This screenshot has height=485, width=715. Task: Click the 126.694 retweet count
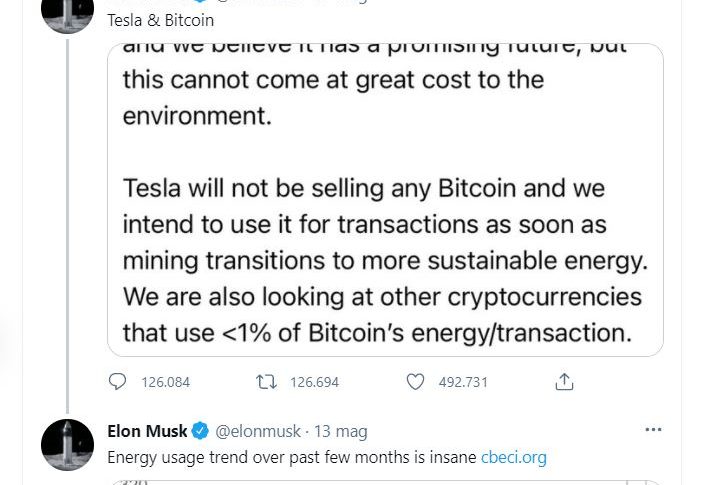pos(314,382)
